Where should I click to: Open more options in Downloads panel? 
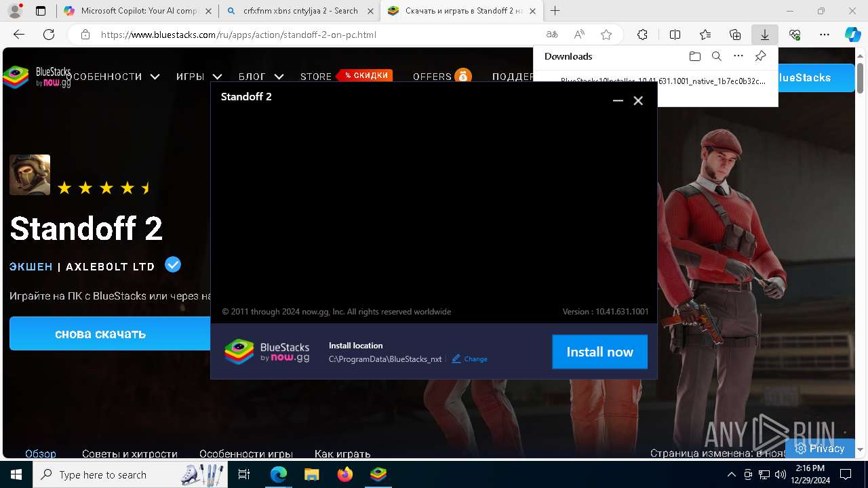738,56
